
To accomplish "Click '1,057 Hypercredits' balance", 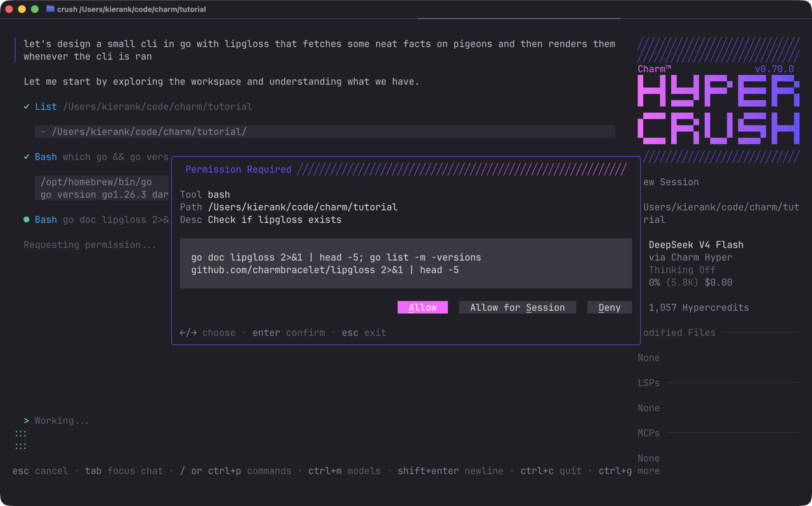I will coord(698,308).
